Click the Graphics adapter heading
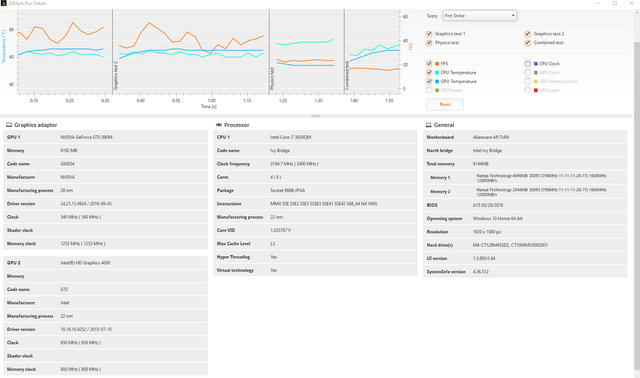The width and height of the screenshot is (640, 378). 36,125
